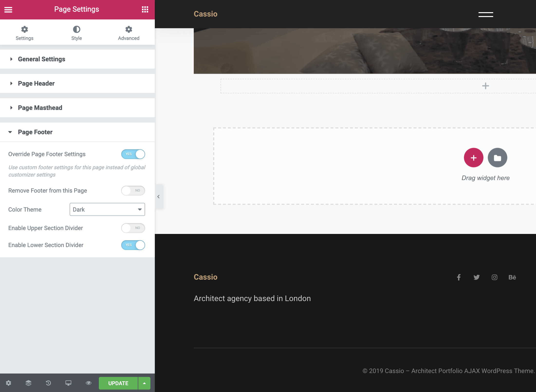Toggle Override Page Footer Settings switch

coord(133,154)
